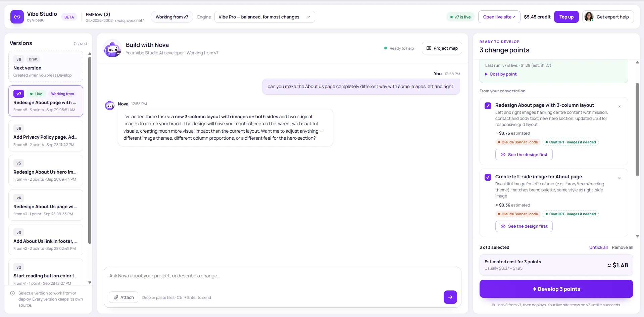This screenshot has height=317, width=644.
Task: Click Claude Sonnet code tag in left-side image card
Action: point(518,214)
